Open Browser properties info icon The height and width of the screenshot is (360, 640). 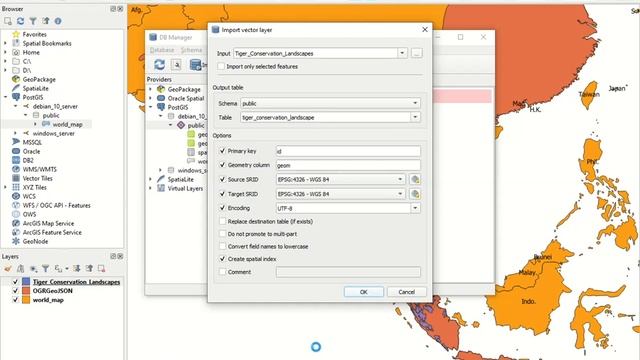[x=58, y=21]
